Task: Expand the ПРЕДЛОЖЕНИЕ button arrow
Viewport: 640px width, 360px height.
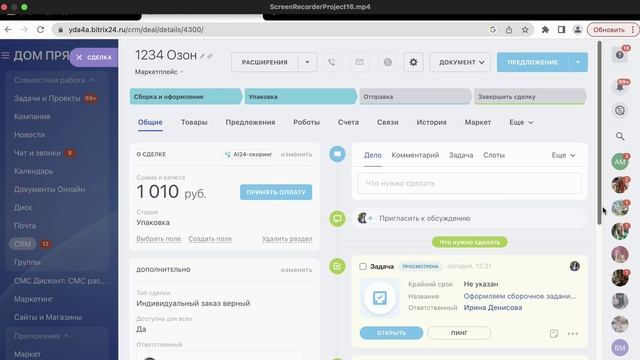Action: pyautogui.click(x=578, y=62)
